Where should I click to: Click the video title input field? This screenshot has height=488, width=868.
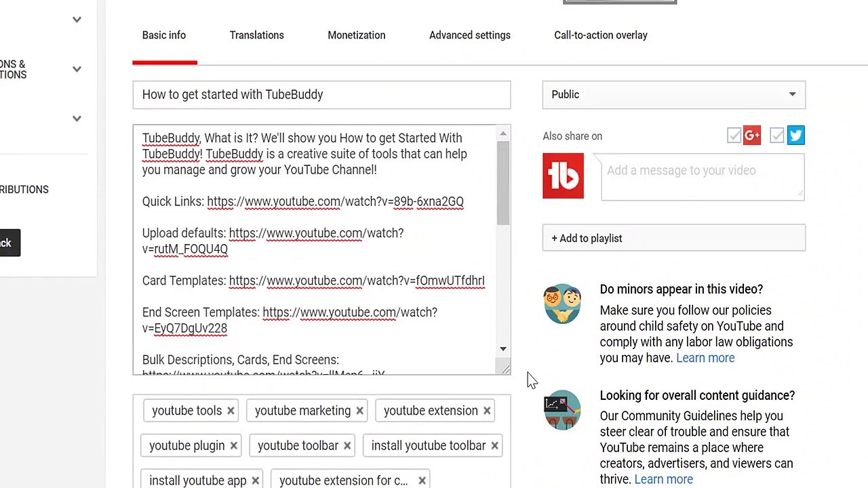pos(321,95)
